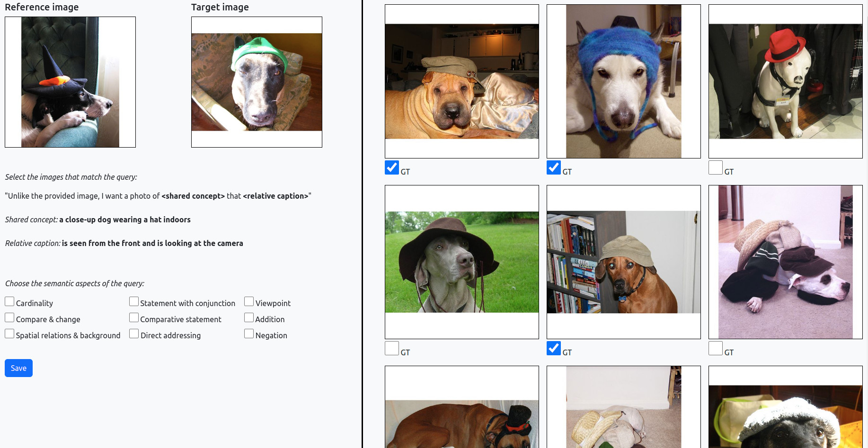Select the dog statue with red fedora photo

(786, 81)
